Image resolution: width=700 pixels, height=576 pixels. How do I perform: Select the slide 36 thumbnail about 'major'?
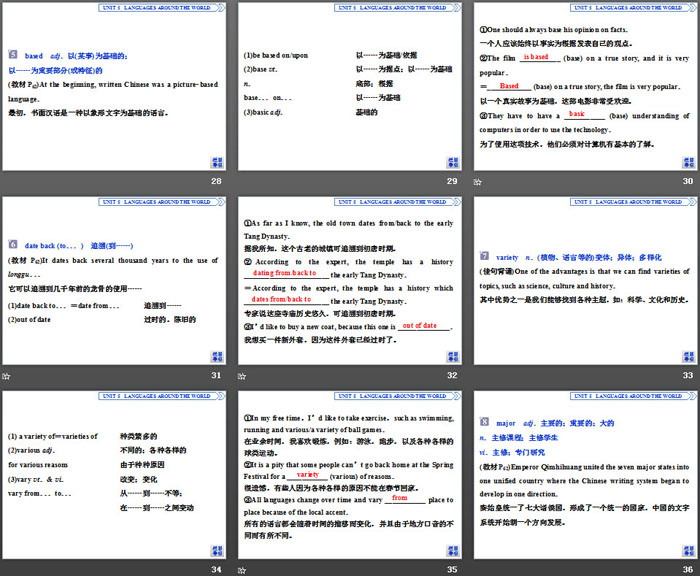[x=585, y=475]
